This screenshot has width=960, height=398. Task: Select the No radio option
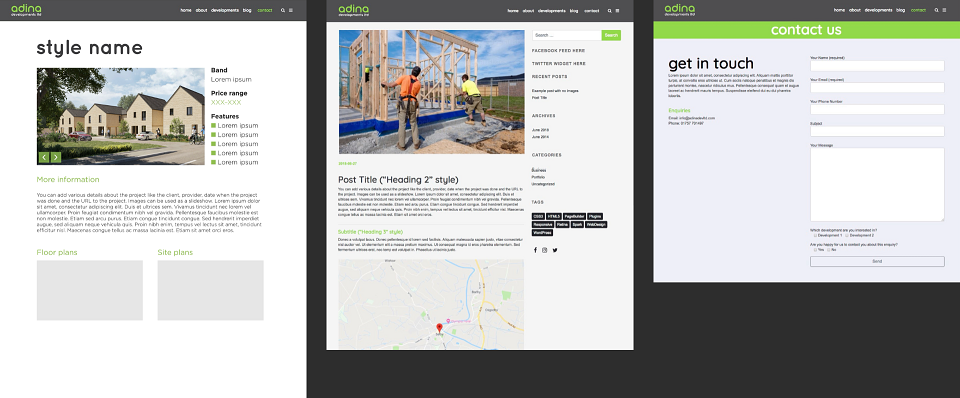point(829,249)
